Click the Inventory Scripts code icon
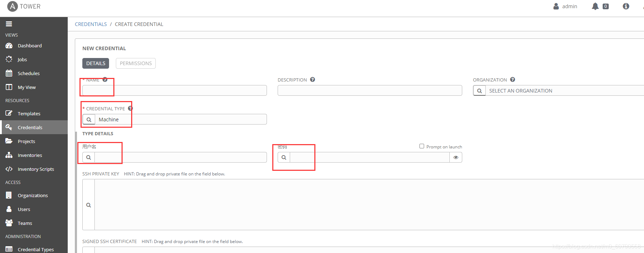Viewport: 644px width, 253px height. pyautogui.click(x=9, y=169)
